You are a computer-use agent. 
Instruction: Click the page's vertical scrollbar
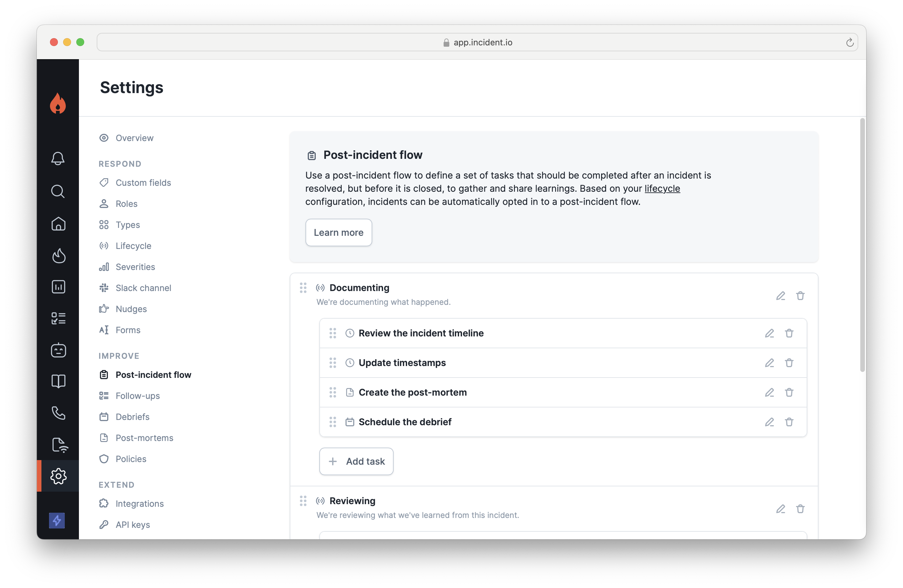click(x=862, y=245)
